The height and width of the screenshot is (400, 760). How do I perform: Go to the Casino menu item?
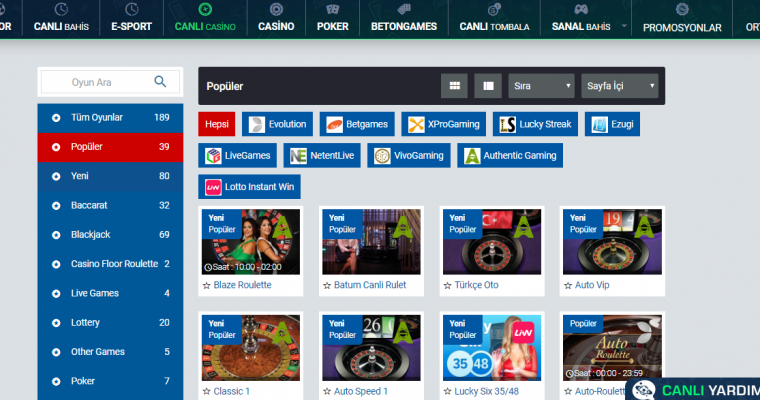276,18
